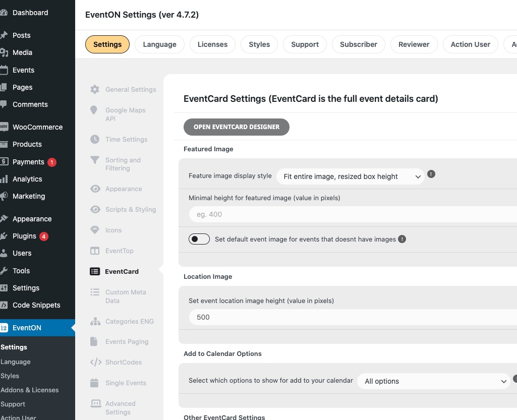Click the WooCommerce logo icon
517x420 pixels.
[x=4, y=127]
